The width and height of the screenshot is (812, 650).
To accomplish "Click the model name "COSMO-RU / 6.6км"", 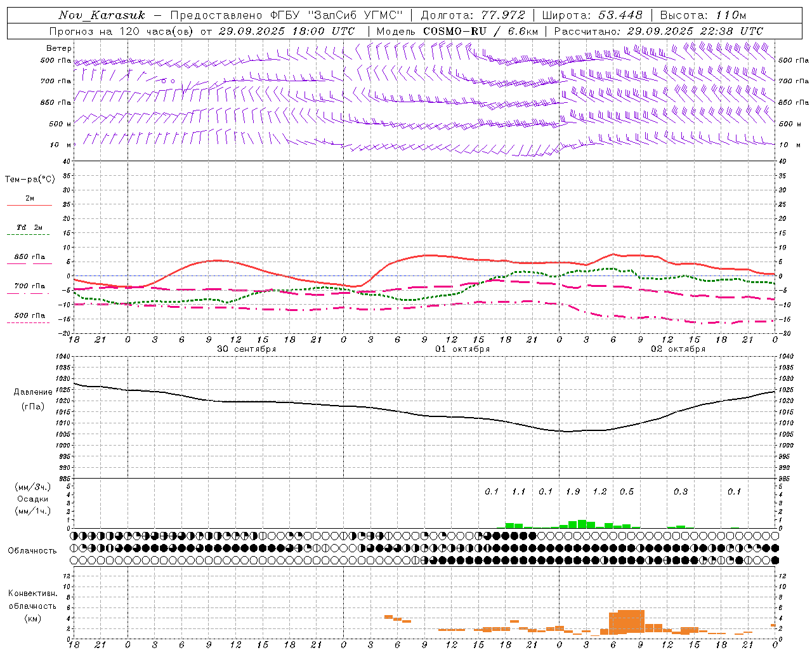I will point(480,31).
